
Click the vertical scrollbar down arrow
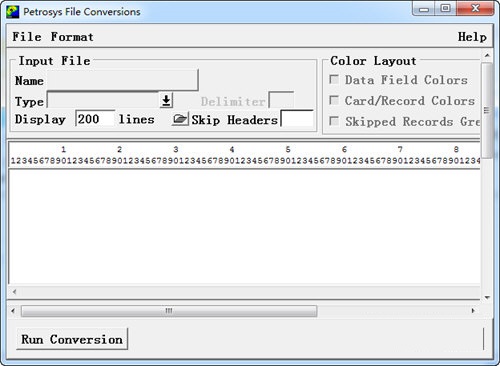487,297
